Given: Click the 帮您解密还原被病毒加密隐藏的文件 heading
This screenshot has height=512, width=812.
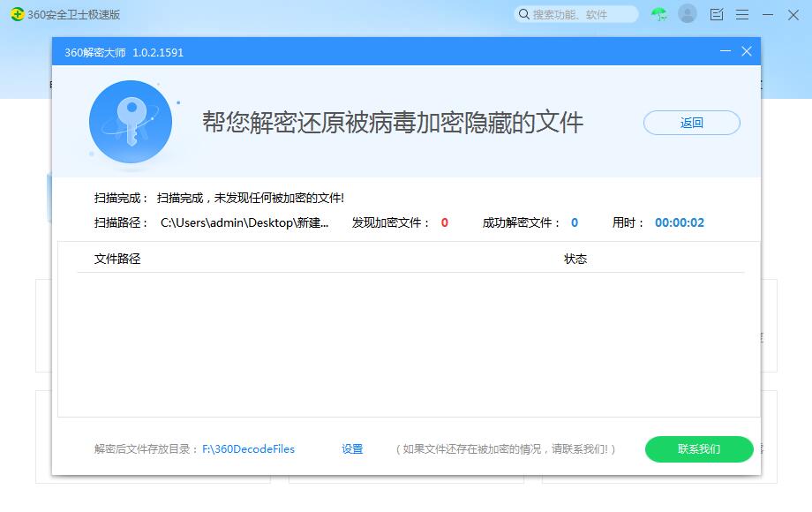Looking at the screenshot, I should coord(393,122).
